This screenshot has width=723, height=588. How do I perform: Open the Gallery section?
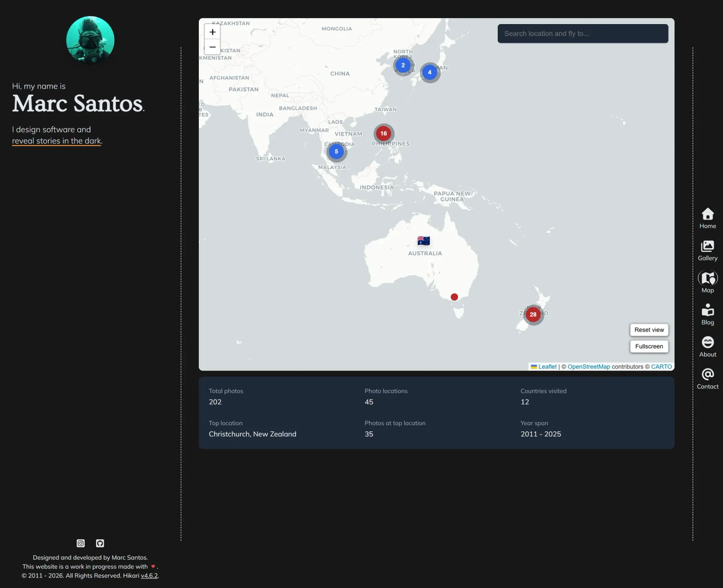707,250
